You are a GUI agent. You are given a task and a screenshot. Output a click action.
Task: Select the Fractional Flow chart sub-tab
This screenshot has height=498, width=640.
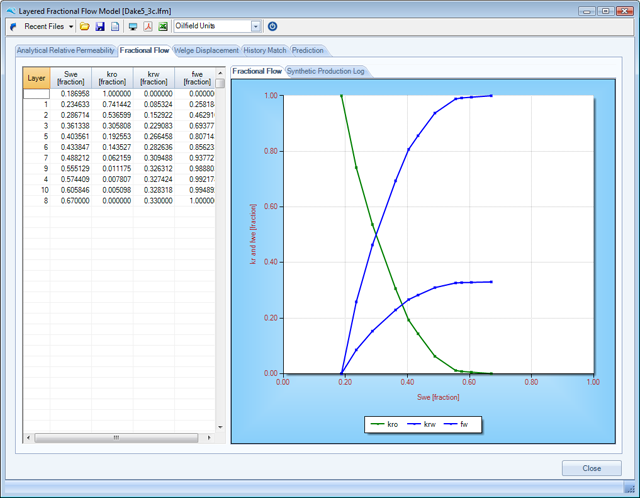(x=257, y=71)
